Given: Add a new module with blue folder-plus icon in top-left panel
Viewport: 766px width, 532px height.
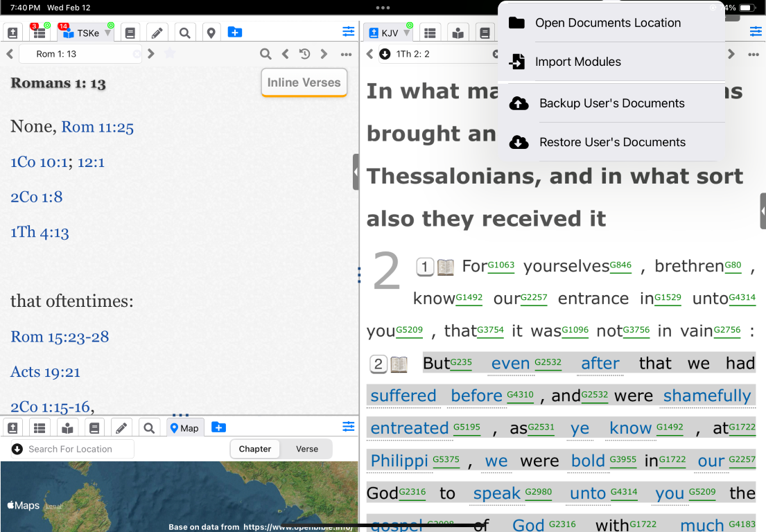Looking at the screenshot, I should [235, 32].
